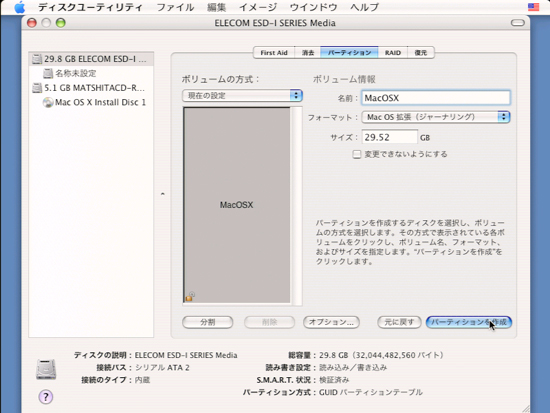This screenshot has height=413, width=550.
Task: Click the 名称未設定 volume icon
Action: [48, 73]
